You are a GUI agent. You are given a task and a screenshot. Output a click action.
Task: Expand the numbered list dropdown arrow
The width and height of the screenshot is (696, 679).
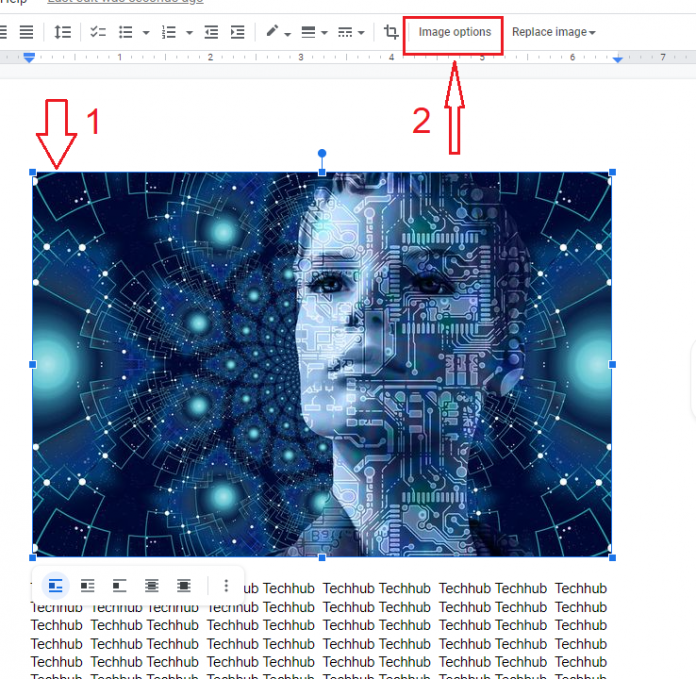click(x=188, y=33)
